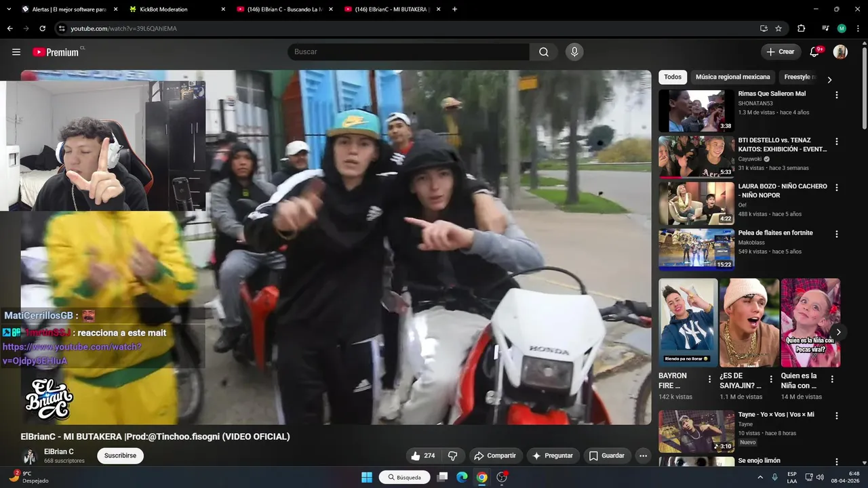Click the Guardar button
Viewport: 868px width, 488px height.
coord(607,455)
